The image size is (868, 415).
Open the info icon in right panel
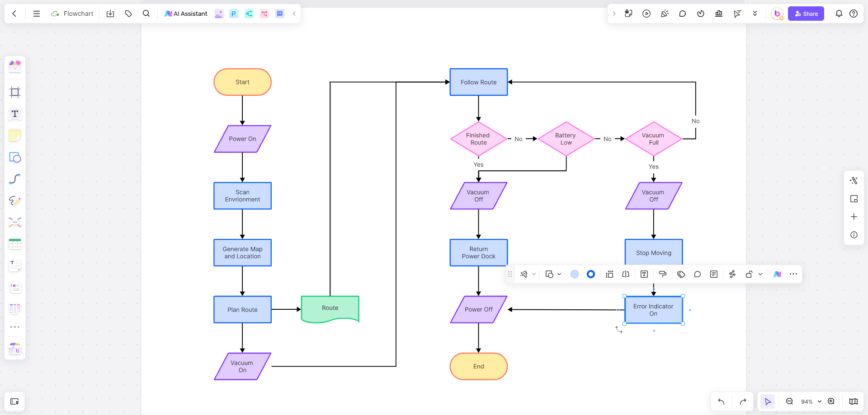[x=854, y=235]
